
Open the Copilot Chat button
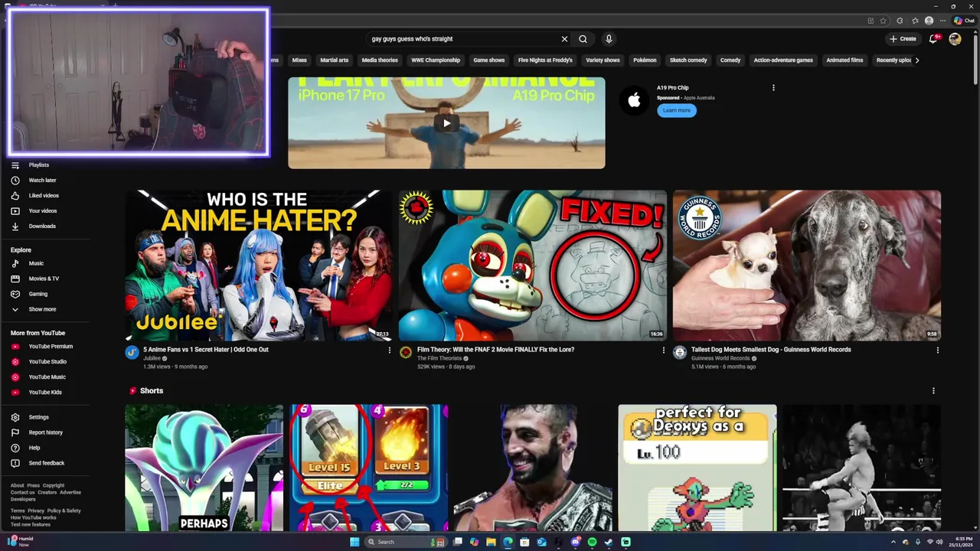[964, 21]
